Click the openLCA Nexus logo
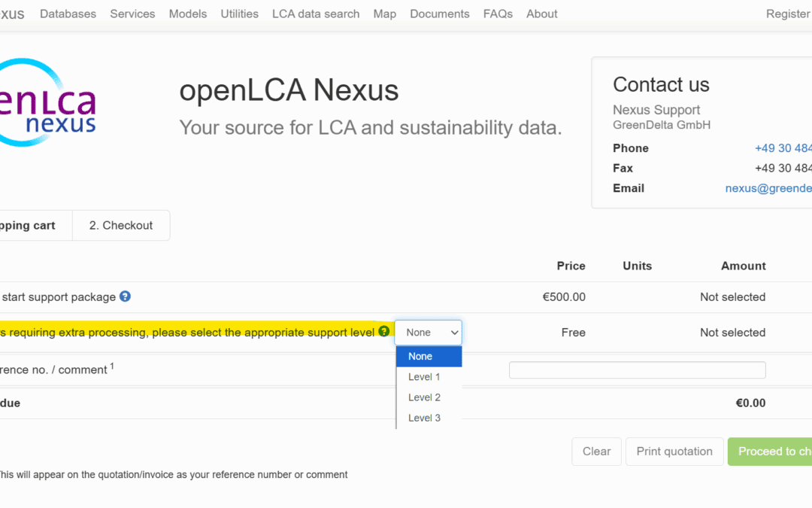The image size is (812, 508). click(47, 102)
